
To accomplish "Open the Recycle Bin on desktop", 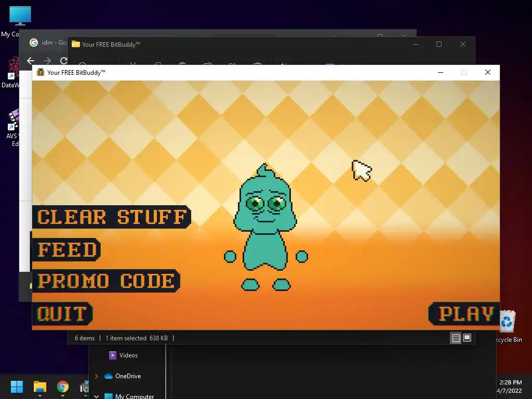I will pos(508,326).
